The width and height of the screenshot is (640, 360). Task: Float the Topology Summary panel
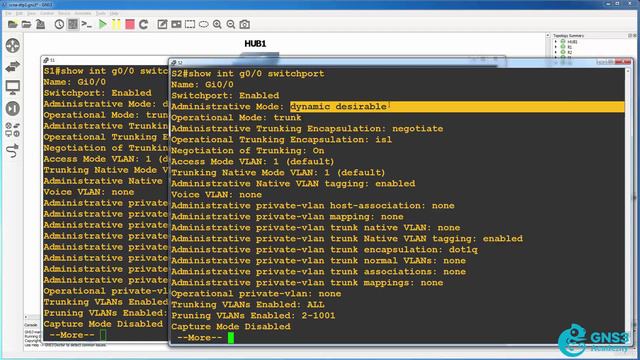[630, 36]
